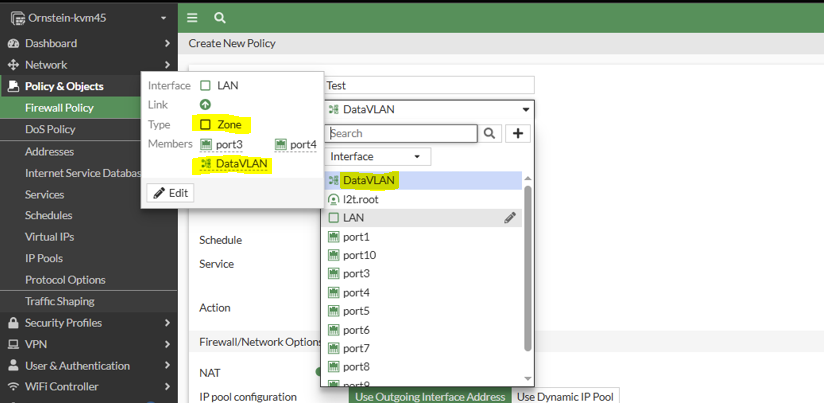Click the User & Authentication person icon
The image size is (824, 403).
click(x=14, y=365)
